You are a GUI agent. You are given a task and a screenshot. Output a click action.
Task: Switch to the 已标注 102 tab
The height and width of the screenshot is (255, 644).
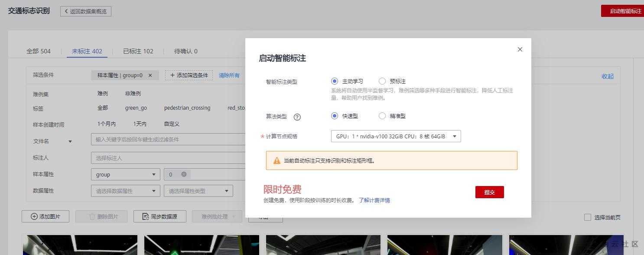click(138, 51)
